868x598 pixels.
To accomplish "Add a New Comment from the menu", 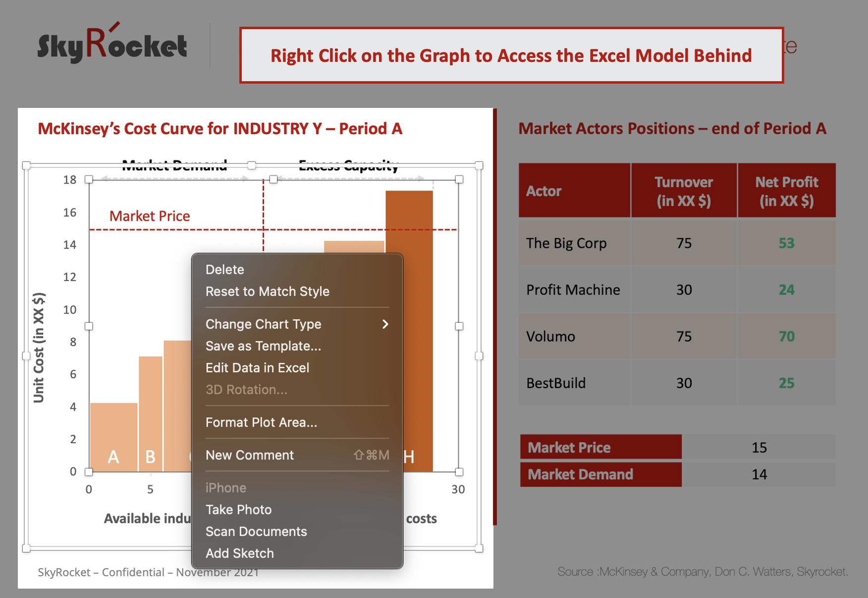I will (297, 455).
